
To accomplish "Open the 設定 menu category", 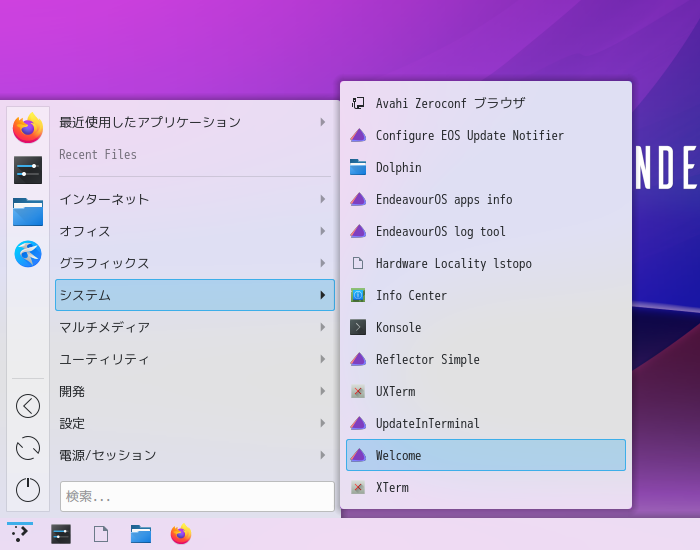I will click(x=195, y=423).
